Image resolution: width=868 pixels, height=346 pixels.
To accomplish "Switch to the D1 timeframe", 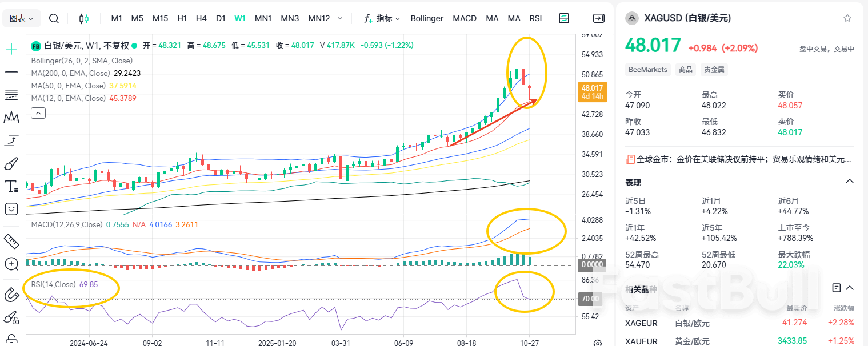I will coord(221,18).
